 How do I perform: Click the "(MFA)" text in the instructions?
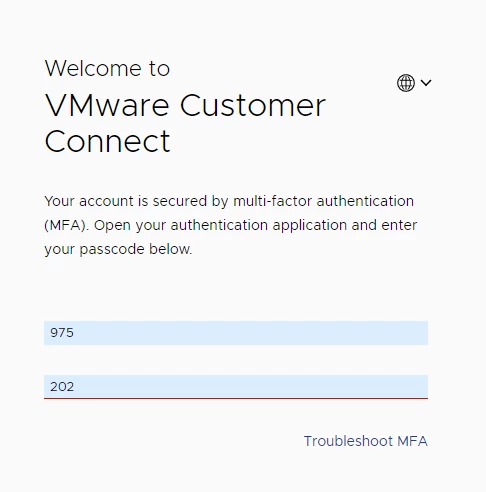[67, 225]
